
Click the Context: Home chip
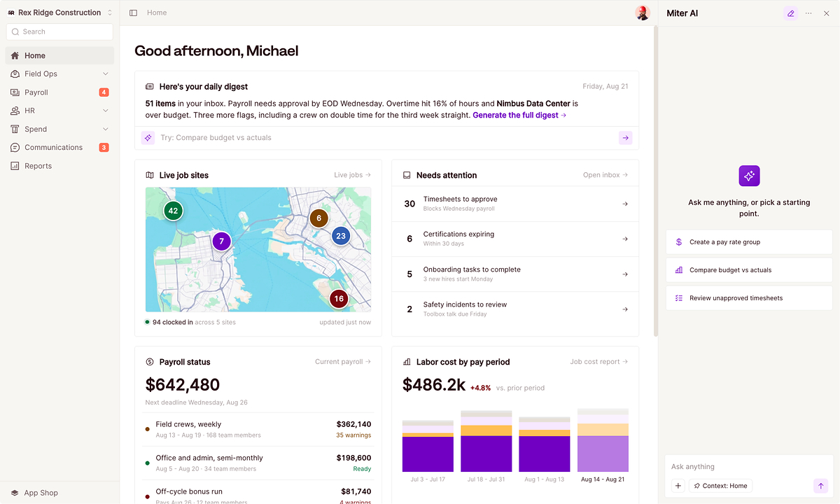click(720, 486)
